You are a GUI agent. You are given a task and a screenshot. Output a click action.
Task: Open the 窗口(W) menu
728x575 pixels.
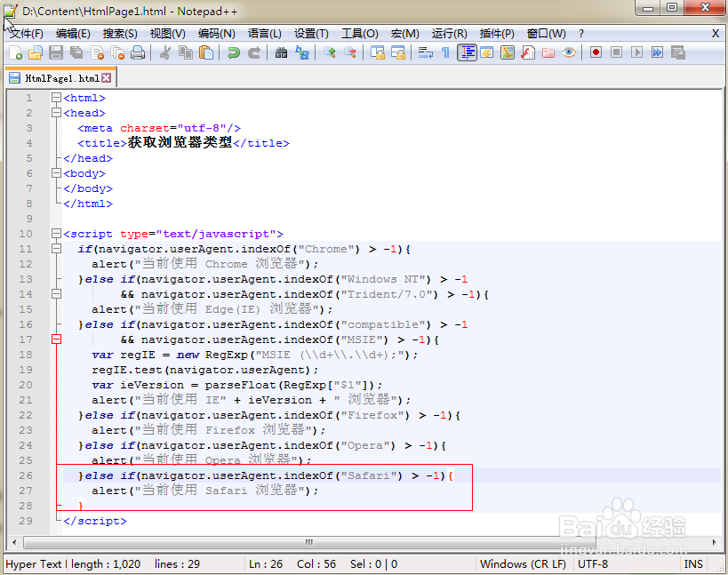[x=547, y=34]
